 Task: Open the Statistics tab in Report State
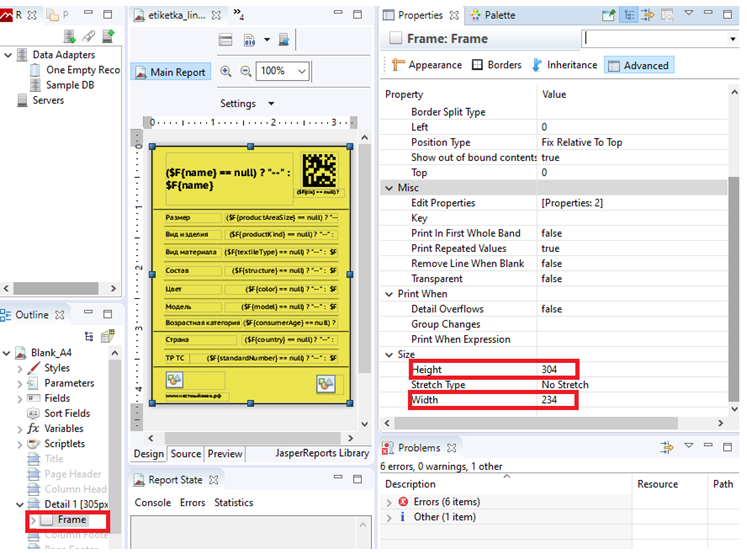233,503
